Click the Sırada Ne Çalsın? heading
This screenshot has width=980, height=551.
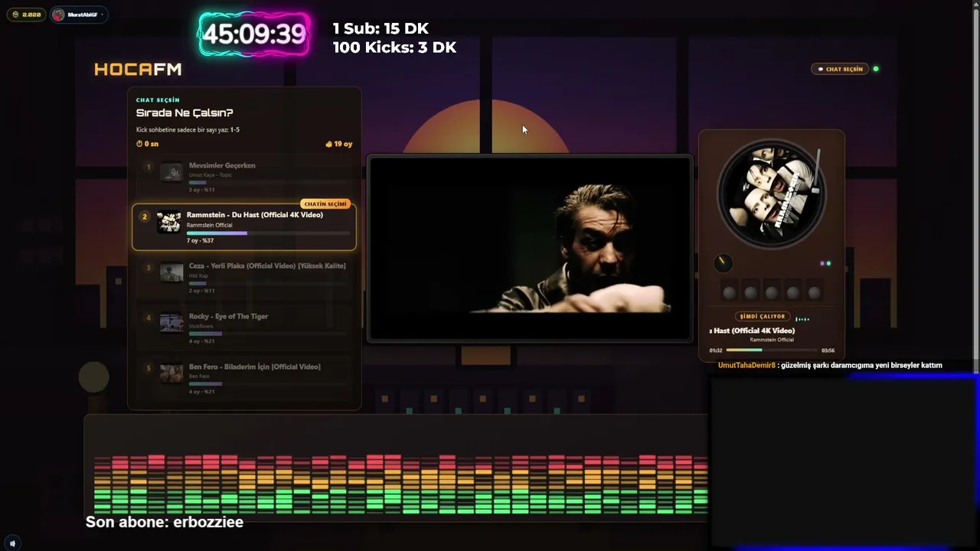185,113
